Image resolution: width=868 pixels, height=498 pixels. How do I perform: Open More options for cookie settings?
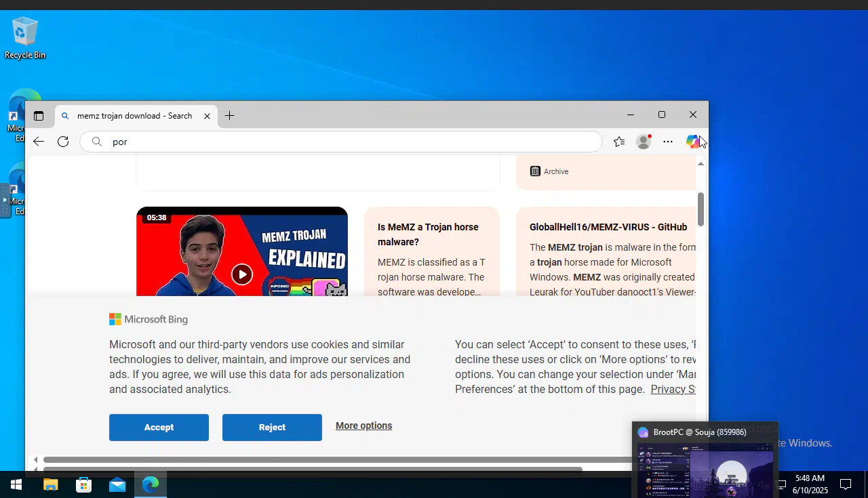point(363,426)
